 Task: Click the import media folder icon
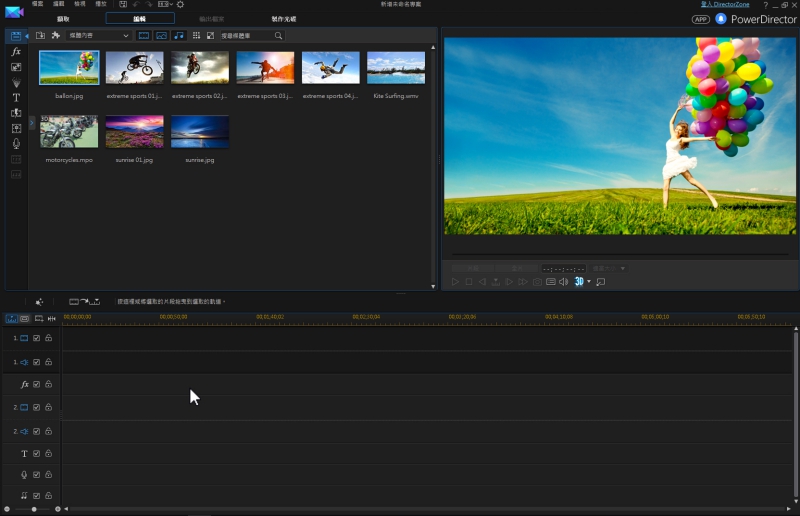[x=40, y=36]
